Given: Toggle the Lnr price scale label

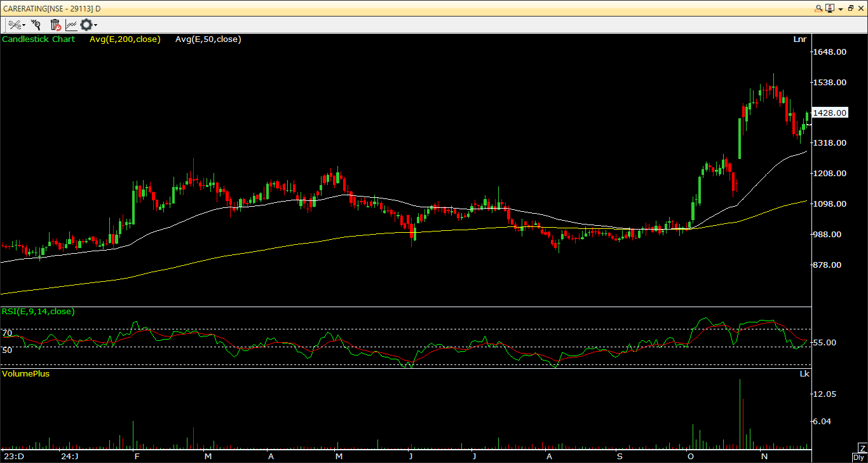Looking at the screenshot, I should pos(800,39).
